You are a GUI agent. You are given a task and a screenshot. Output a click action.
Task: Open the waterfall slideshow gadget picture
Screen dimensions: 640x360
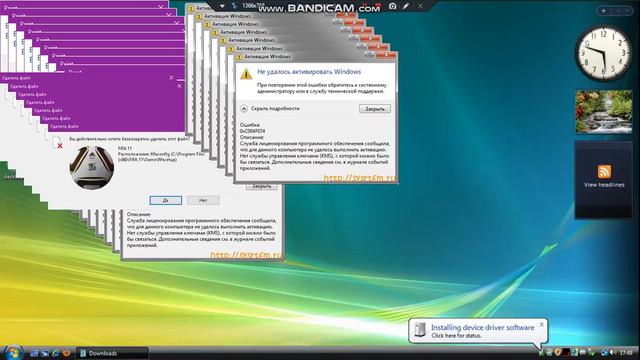[x=604, y=112]
